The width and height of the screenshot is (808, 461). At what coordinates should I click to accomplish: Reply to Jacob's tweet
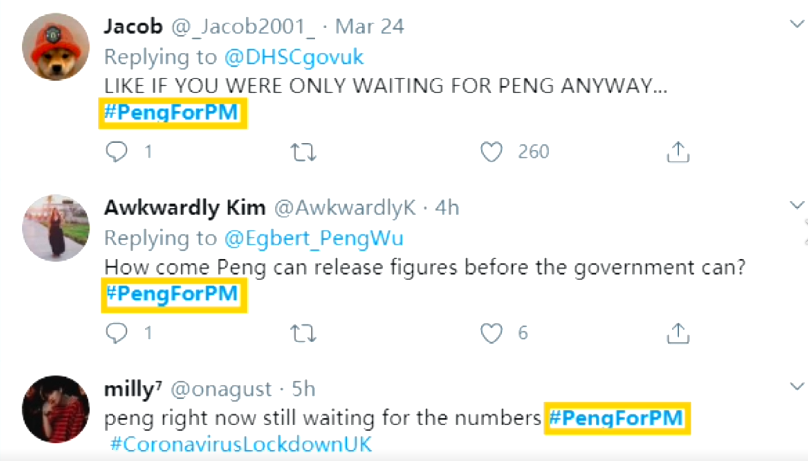point(116,152)
